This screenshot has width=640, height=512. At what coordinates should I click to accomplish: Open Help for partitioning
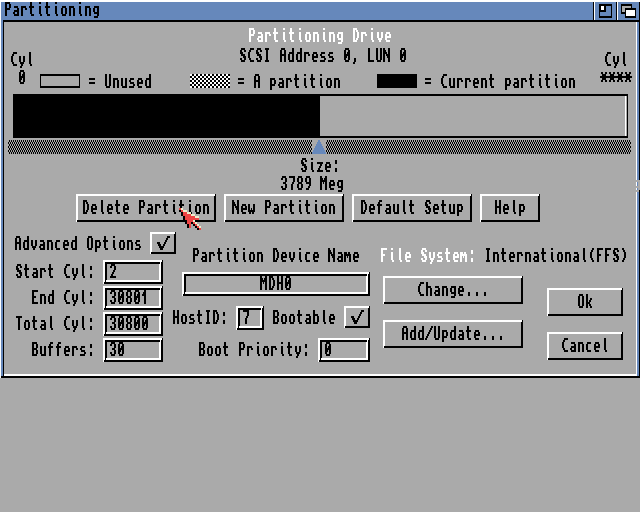coord(509,208)
